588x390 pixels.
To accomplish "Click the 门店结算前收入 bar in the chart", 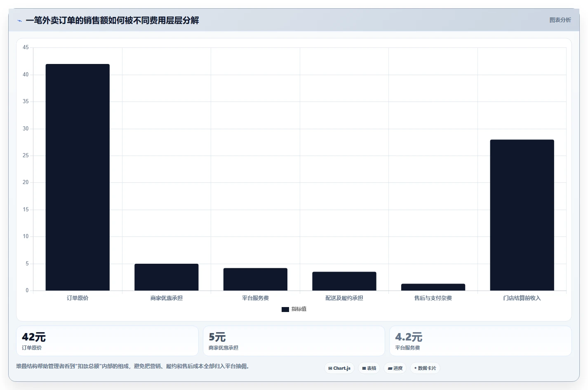I will pyautogui.click(x=522, y=215).
